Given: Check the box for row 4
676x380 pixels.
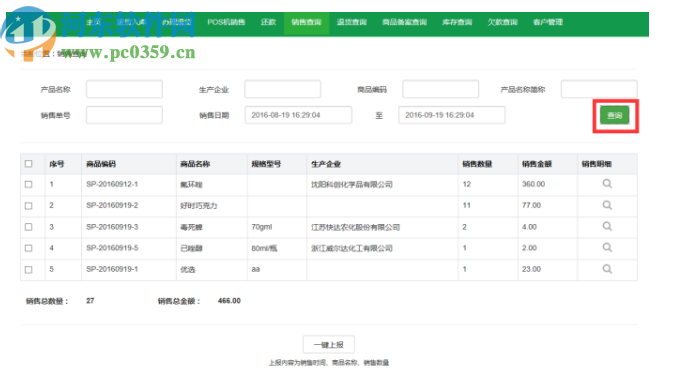Looking at the screenshot, I should pos(28,248).
